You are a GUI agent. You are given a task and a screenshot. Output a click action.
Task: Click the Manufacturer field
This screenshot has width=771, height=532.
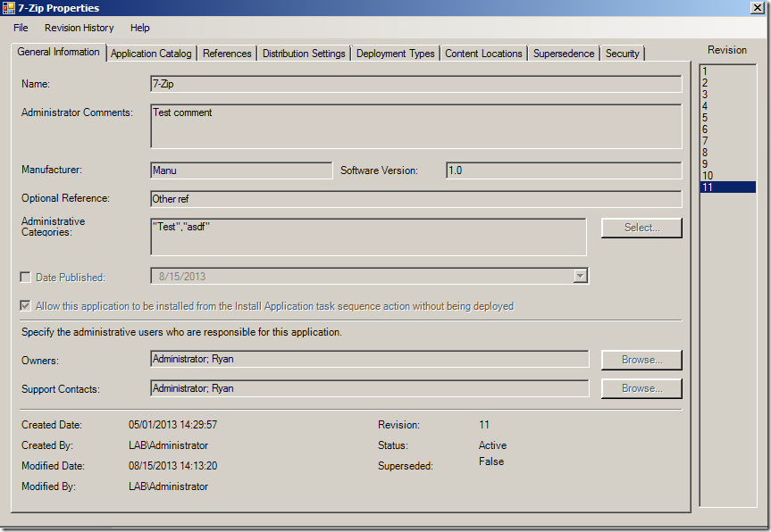point(241,170)
